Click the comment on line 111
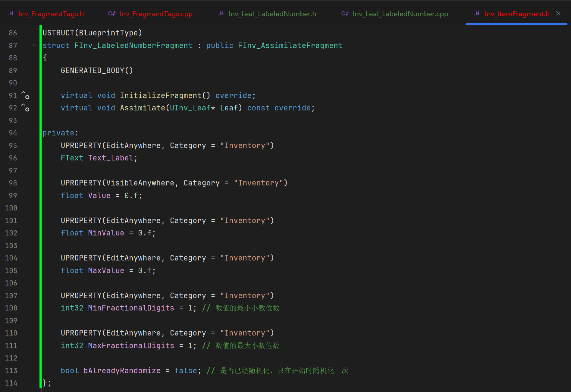The height and width of the screenshot is (392, 571). pyautogui.click(x=241, y=346)
